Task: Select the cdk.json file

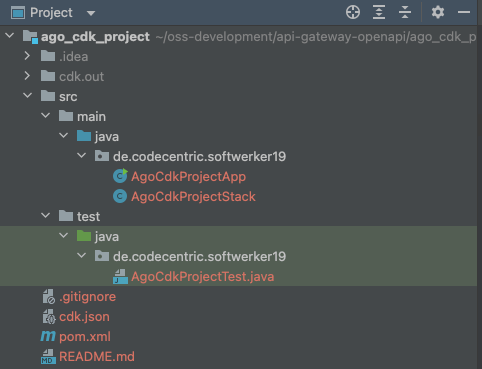Action: click(84, 316)
